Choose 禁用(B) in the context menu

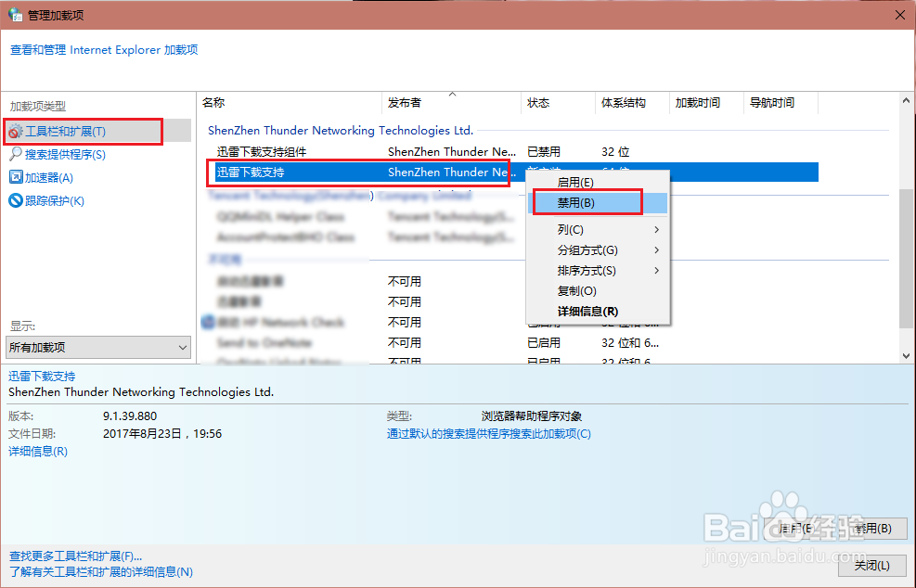pos(598,202)
